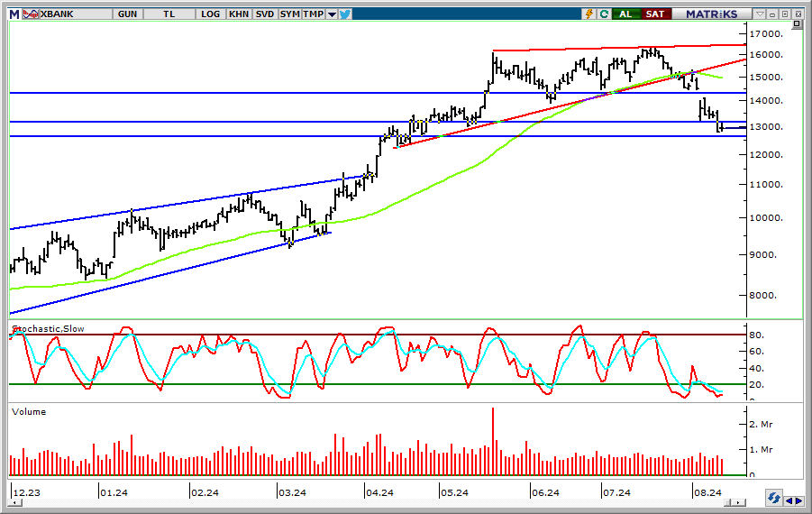Open the GUN period selector
The height and width of the screenshot is (514, 812).
[x=127, y=14]
